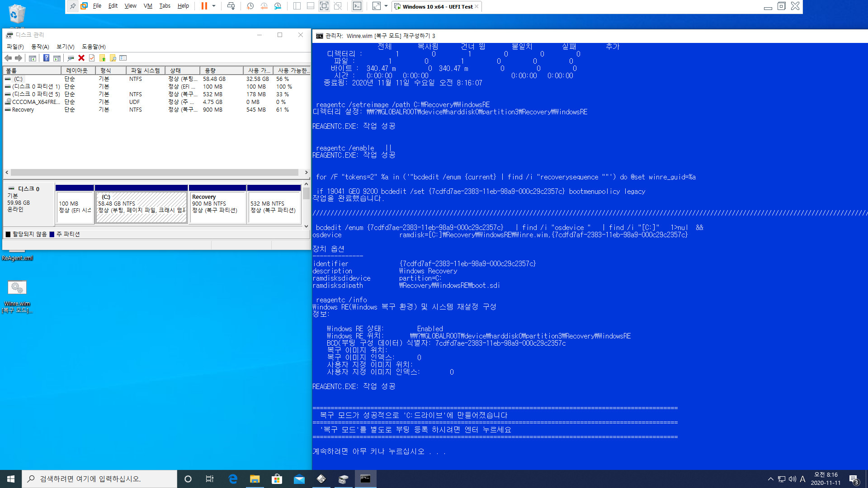Open the VMware Tabs menu
This screenshot has height=488, width=868.
tap(165, 6)
